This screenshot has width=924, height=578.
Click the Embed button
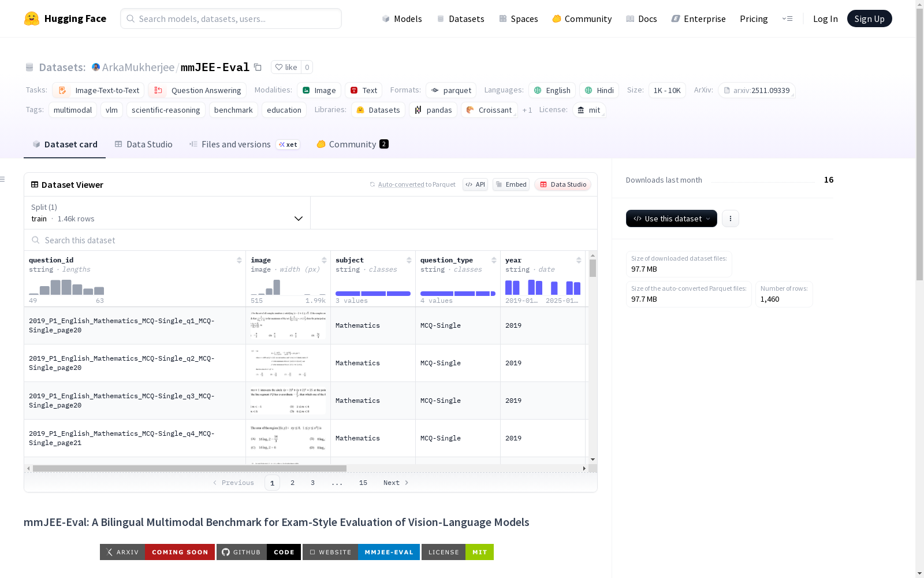511,184
